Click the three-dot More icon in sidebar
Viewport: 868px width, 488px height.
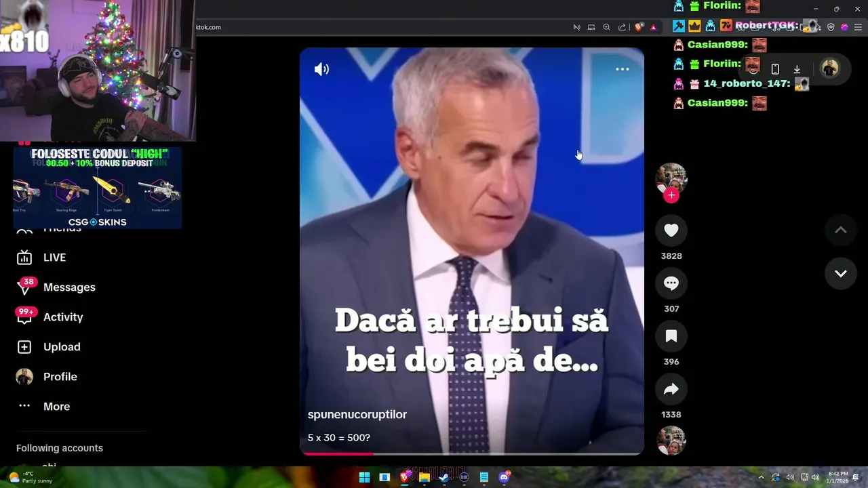click(24, 406)
